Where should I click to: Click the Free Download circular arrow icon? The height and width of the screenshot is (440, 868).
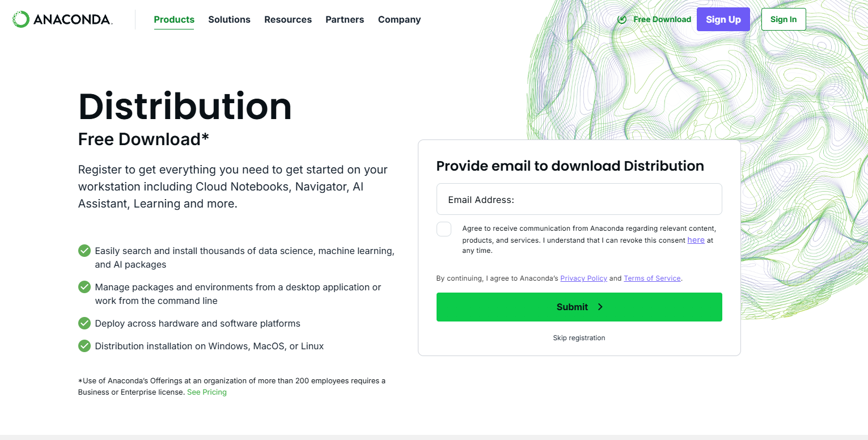(x=622, y=19)
